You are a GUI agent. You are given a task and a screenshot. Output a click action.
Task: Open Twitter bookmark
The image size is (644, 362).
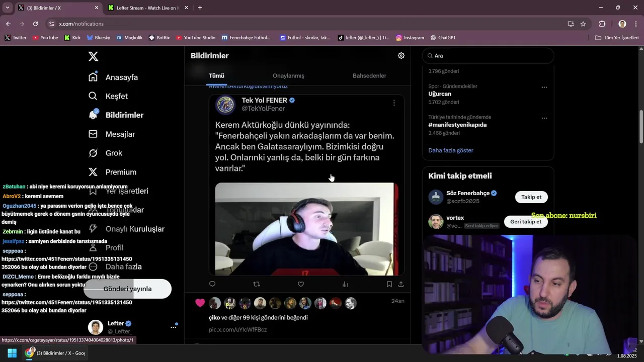pyautogui.click(x=16, y=38)
